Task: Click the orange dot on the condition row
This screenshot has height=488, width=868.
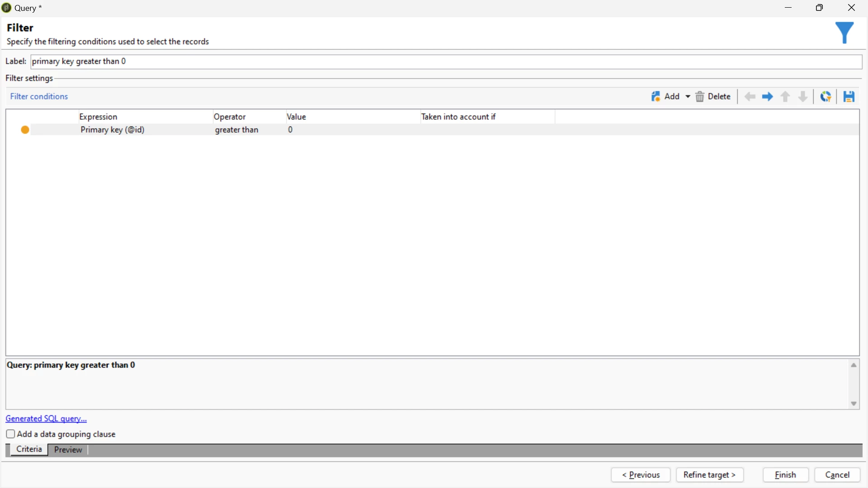Action: [x=25, y=130]
